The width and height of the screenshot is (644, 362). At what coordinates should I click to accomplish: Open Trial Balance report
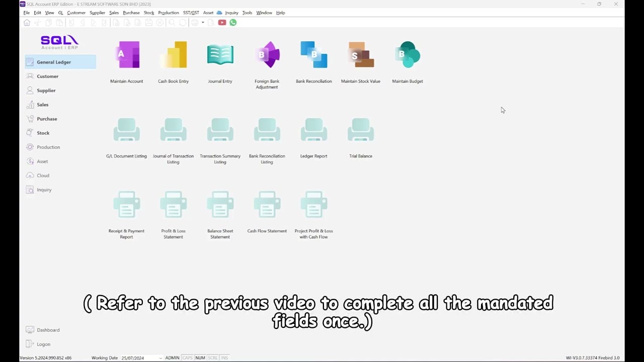click(x=361, y=130)
